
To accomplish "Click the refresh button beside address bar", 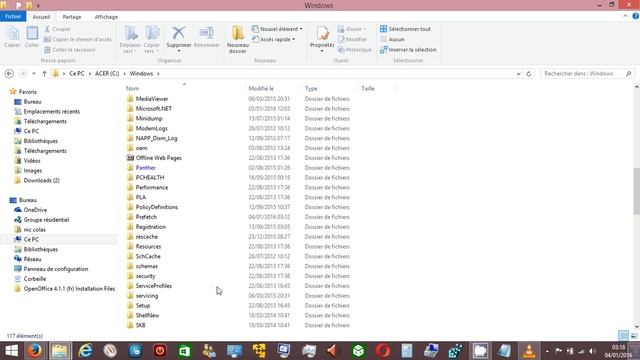I will 529,74.
